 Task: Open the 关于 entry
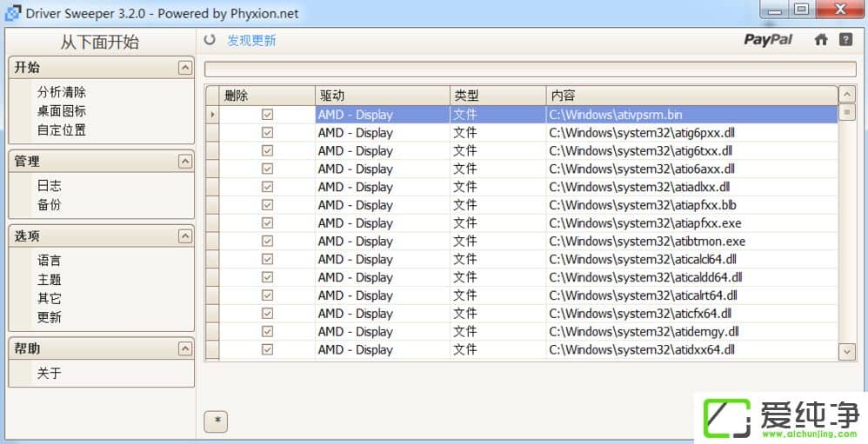click(50, 374)
